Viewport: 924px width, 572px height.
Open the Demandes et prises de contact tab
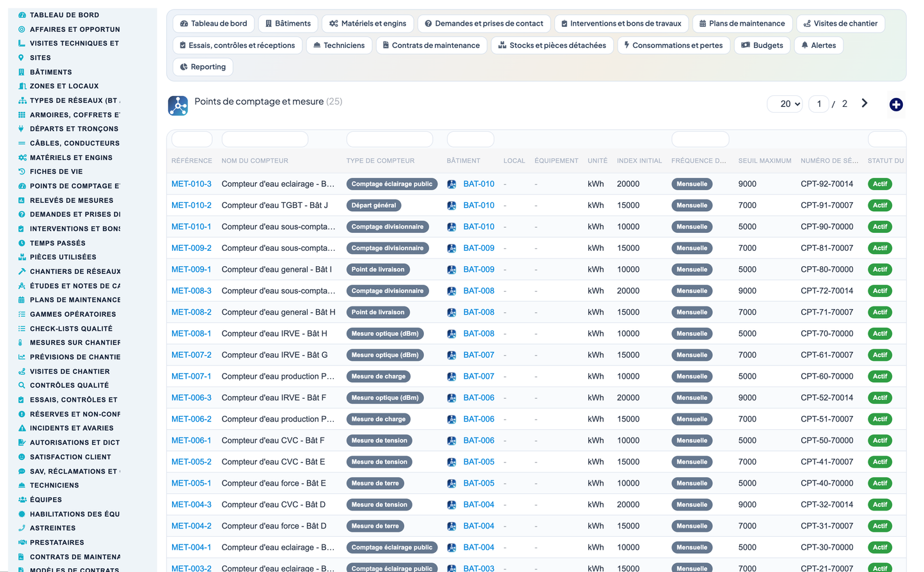[x=484, y=24]
